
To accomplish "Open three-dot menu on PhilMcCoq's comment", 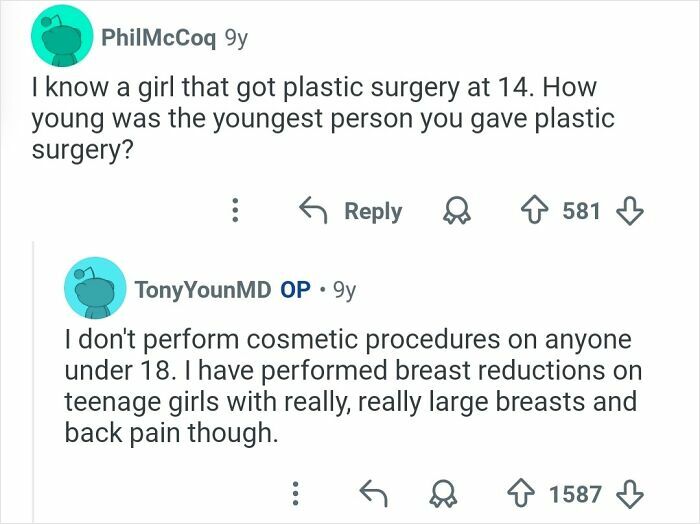I will (x=236, y=211).
